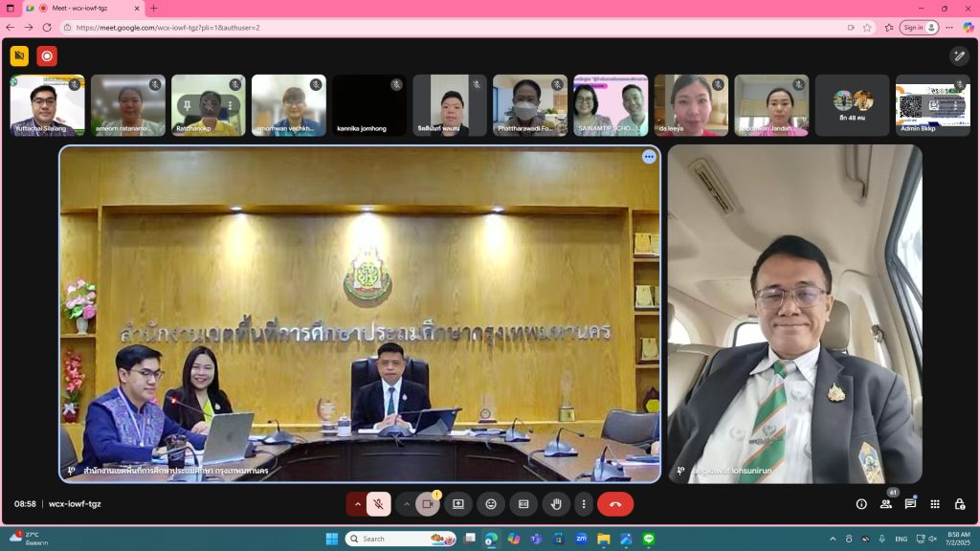This screenshot has height=551, width=980.
Task: Open the weather widget showing 27°C
Action: [29, 539]
